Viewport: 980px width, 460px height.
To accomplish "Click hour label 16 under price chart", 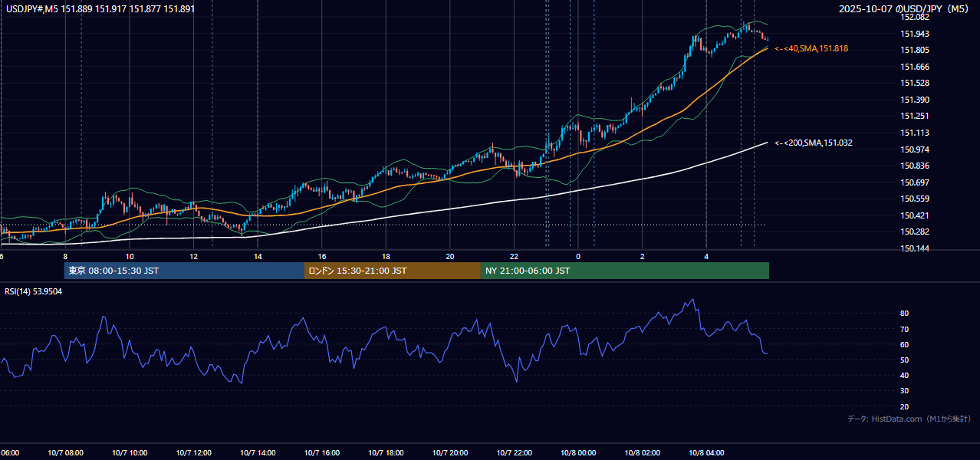I will 322,256.
